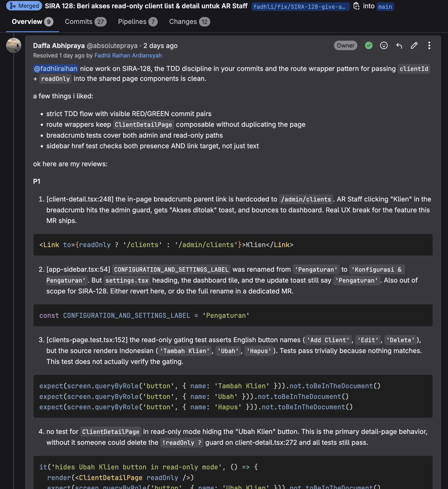Open the main target branch link

[x=385, y=7]
